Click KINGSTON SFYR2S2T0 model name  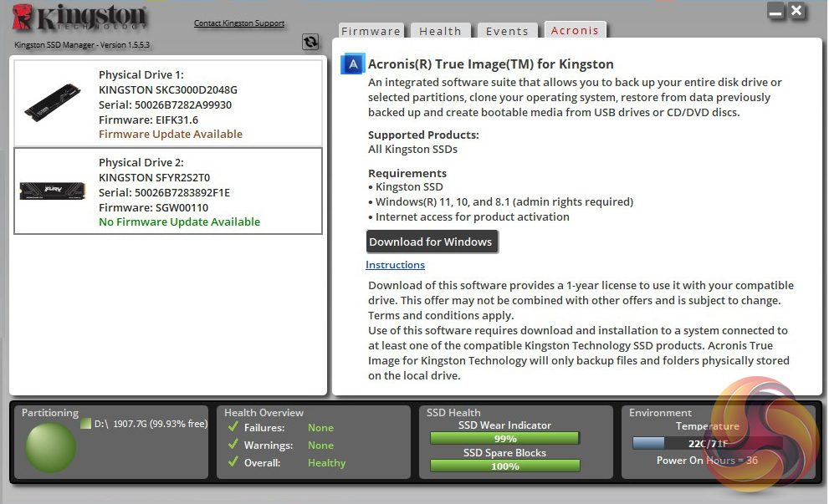155,177
